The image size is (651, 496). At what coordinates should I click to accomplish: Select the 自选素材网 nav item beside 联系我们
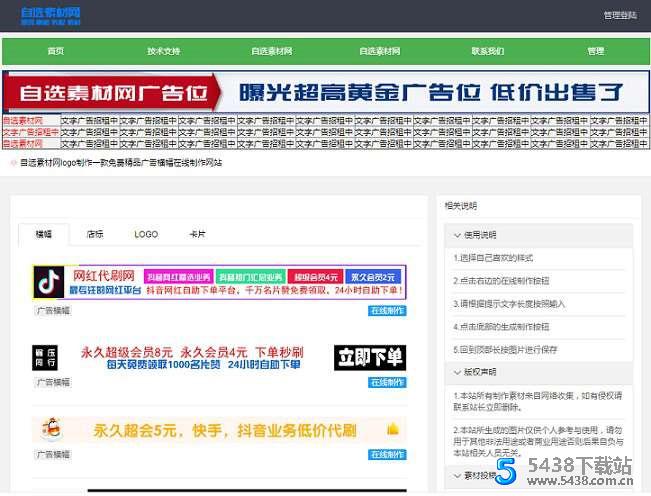pos(379,51)
